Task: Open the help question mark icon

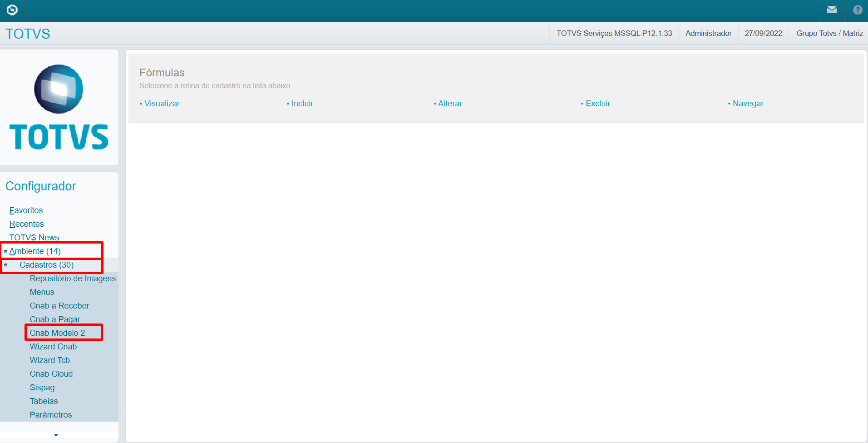Action: (x=858, y=10)
